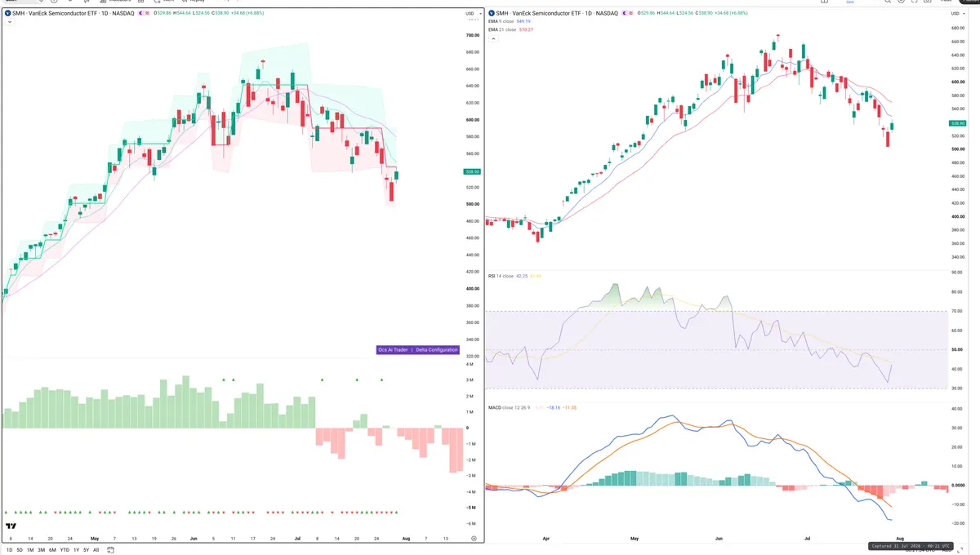Select 1M time range

pos(30,550)
